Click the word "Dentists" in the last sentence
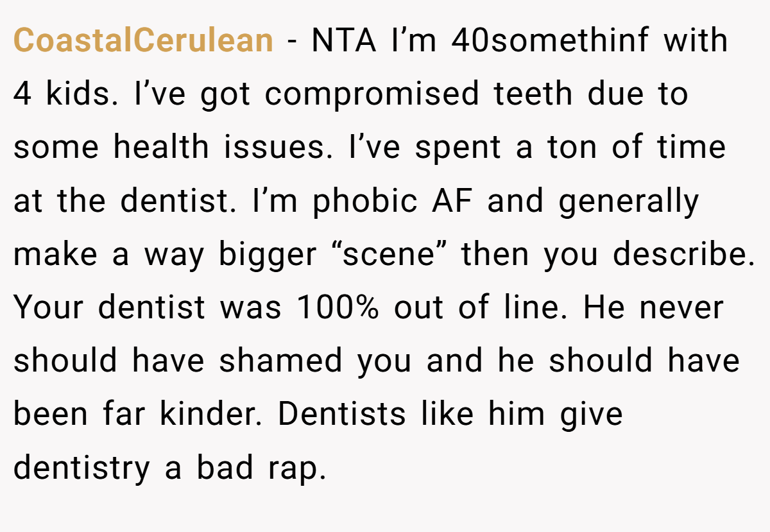Image resolution: width=770 pixels, height=532 pixels. 342,415
